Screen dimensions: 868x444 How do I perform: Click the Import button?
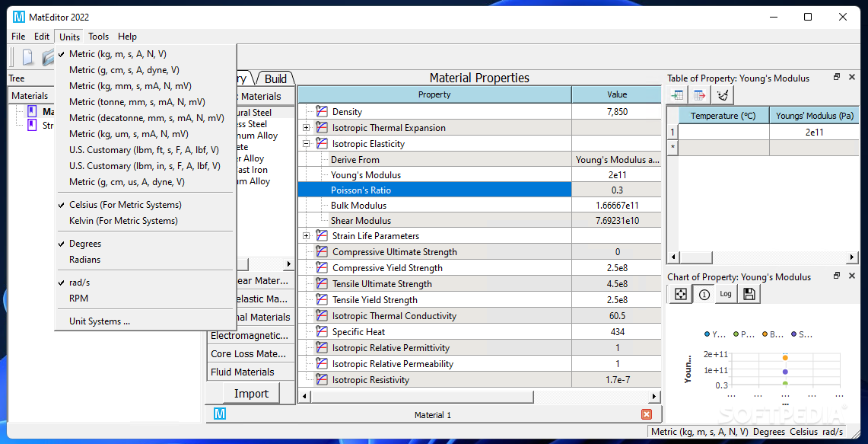[x=251, y=394]
